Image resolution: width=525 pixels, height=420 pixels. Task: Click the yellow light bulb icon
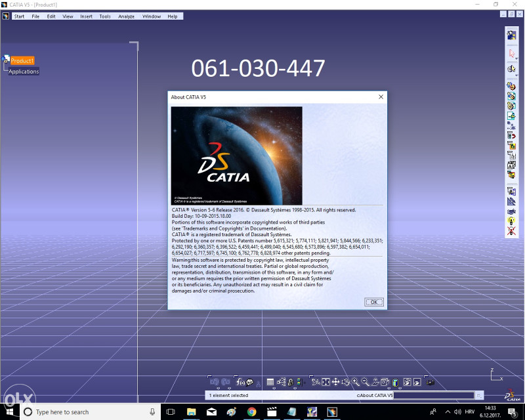pyautogui.click(x=511, y=220)
